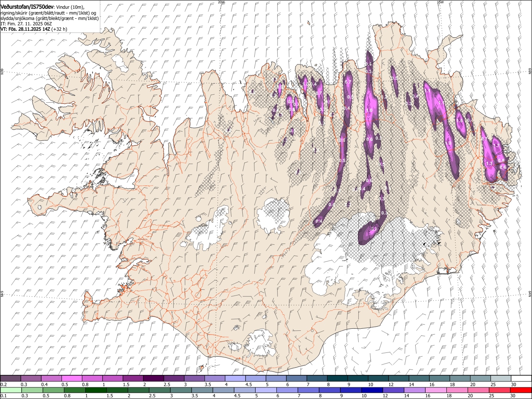Pick the darkest purple 2 snow legend swatch
The width and height of the screenshot is (532, 399).
(x=153, y=379)
